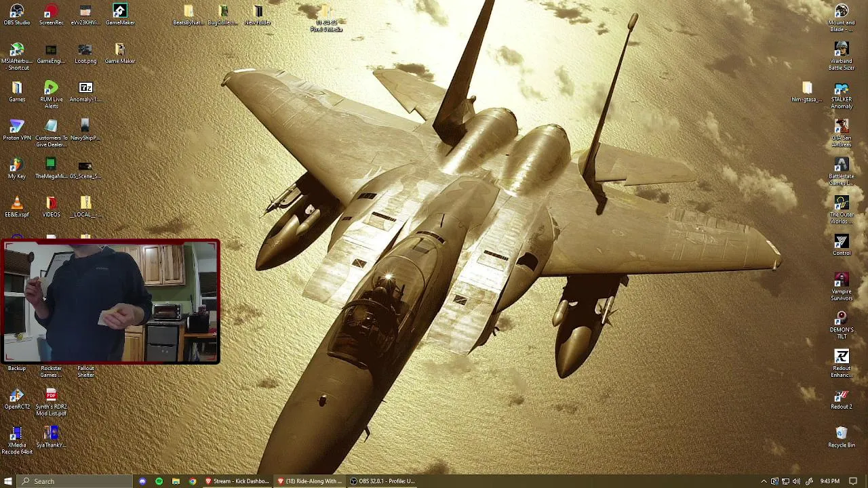The image size is (868, 488).
Task: Open the ScreenRec desktop shortcut
Action: (x=51, y=15)
